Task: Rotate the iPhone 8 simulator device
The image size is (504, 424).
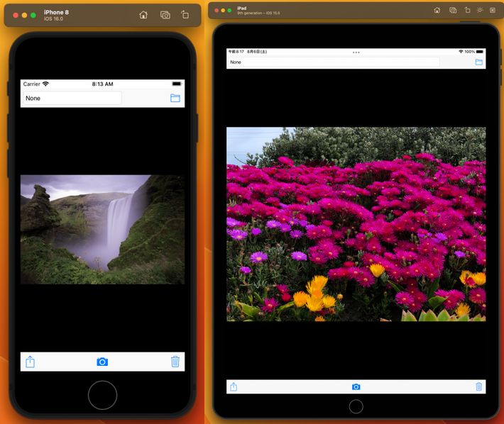Action: click(x=185, y=15)
